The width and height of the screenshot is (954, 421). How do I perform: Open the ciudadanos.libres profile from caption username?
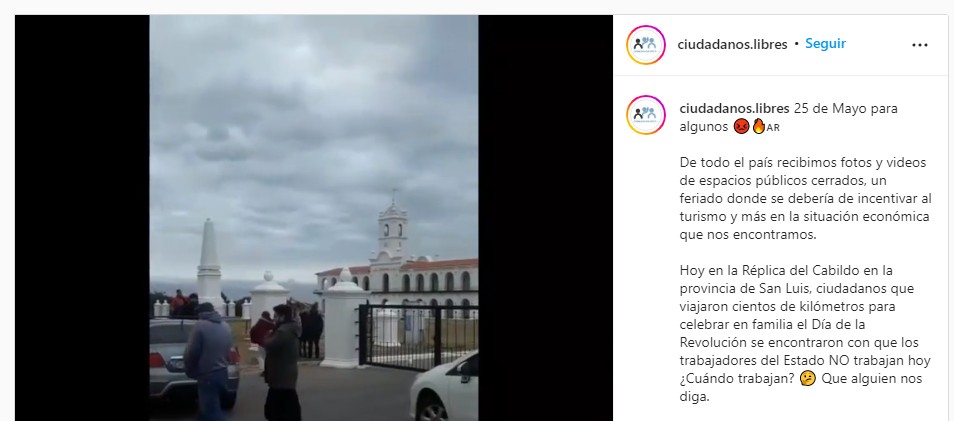pos(734,108)
